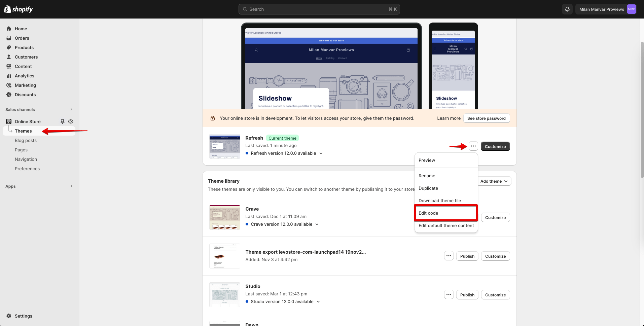Expand Refresh version 12.0.0 available details
The width and height of the screenshot is (644, 326).
(x=321, y=153)
